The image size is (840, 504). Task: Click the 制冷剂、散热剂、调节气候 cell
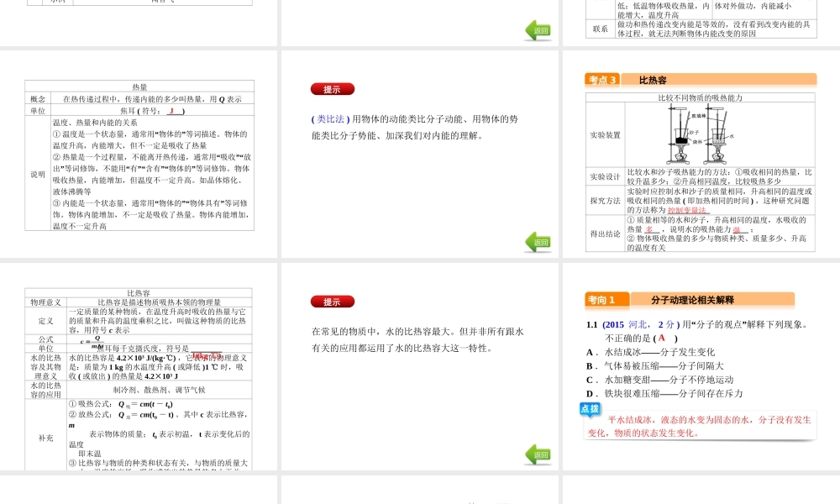pyautogui.click(x=159, y=390)
